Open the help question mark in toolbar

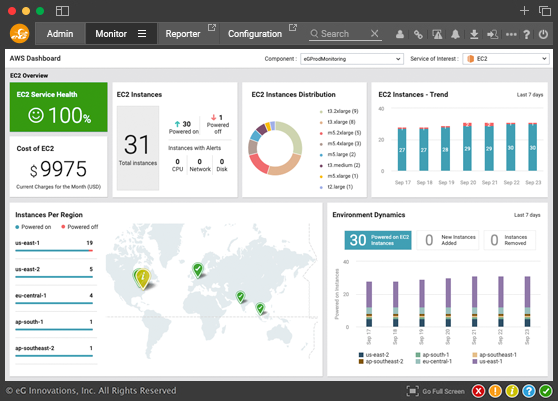(527, 34)
